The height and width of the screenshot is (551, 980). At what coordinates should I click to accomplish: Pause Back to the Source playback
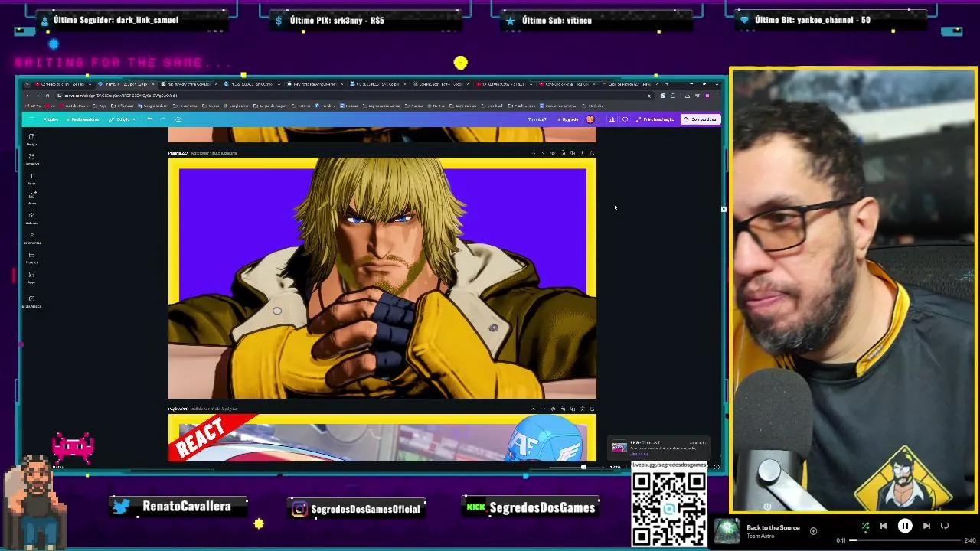coord(905,526)
